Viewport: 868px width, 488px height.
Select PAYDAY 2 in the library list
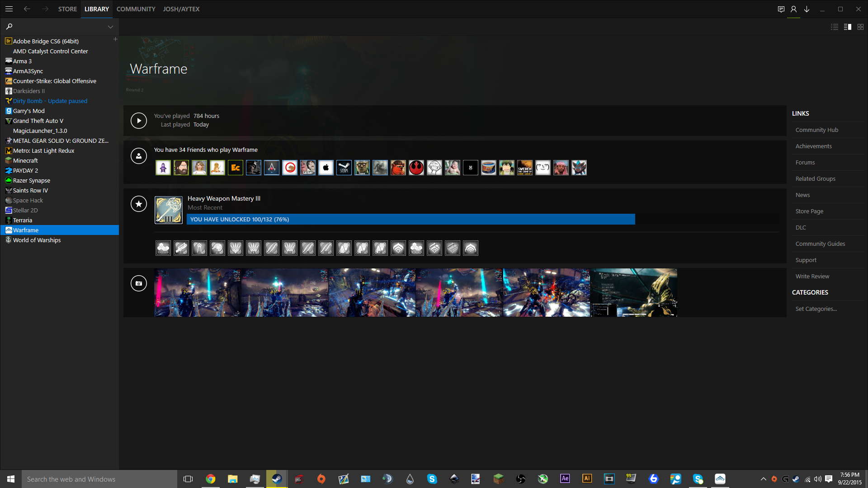click(x=60, y=170)
